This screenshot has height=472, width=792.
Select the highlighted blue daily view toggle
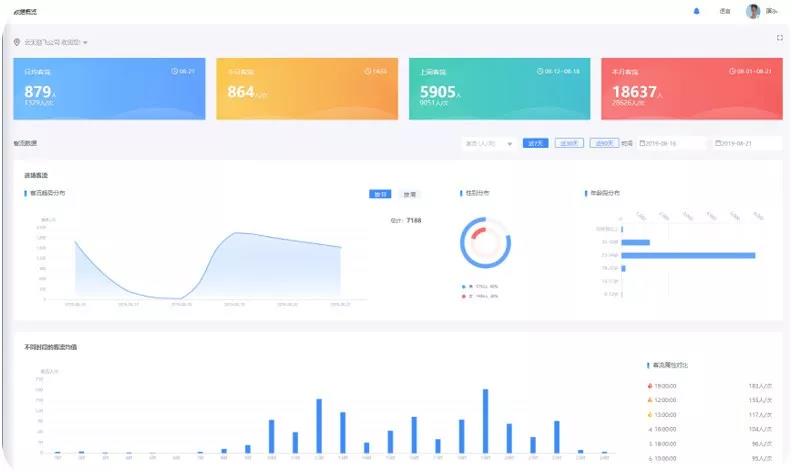380,194
